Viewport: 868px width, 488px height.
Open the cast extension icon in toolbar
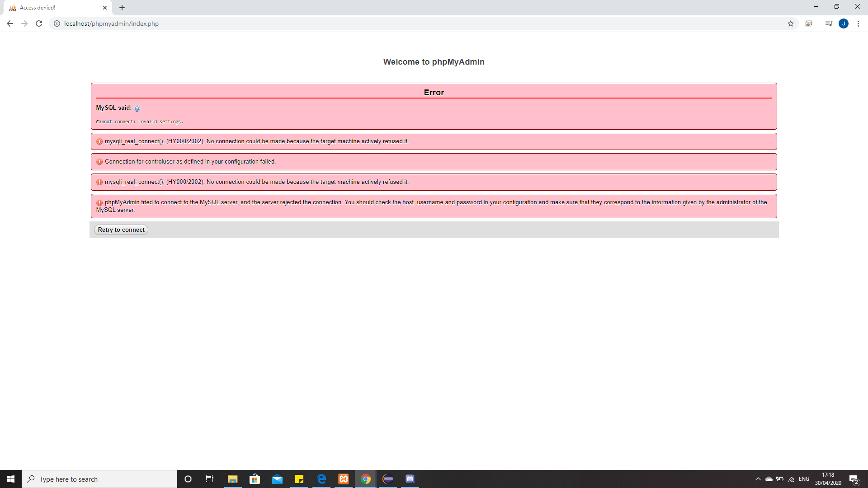pyautogui.click(x=809, y=23)
